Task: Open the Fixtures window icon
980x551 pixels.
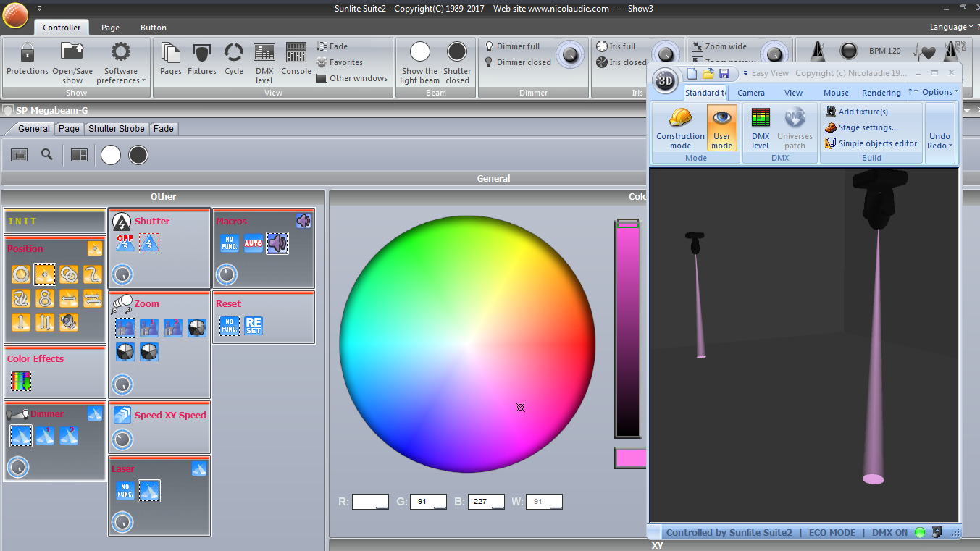Action: tap(202, 54)
